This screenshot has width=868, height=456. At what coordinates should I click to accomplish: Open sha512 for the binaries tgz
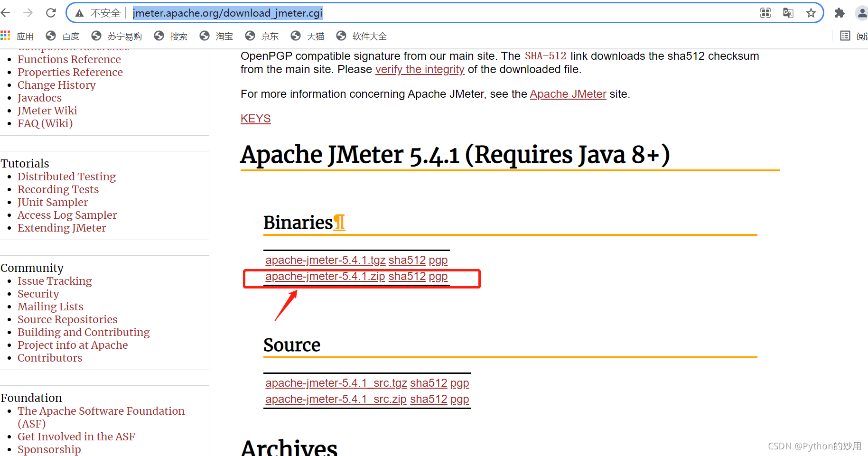point(407,260)
